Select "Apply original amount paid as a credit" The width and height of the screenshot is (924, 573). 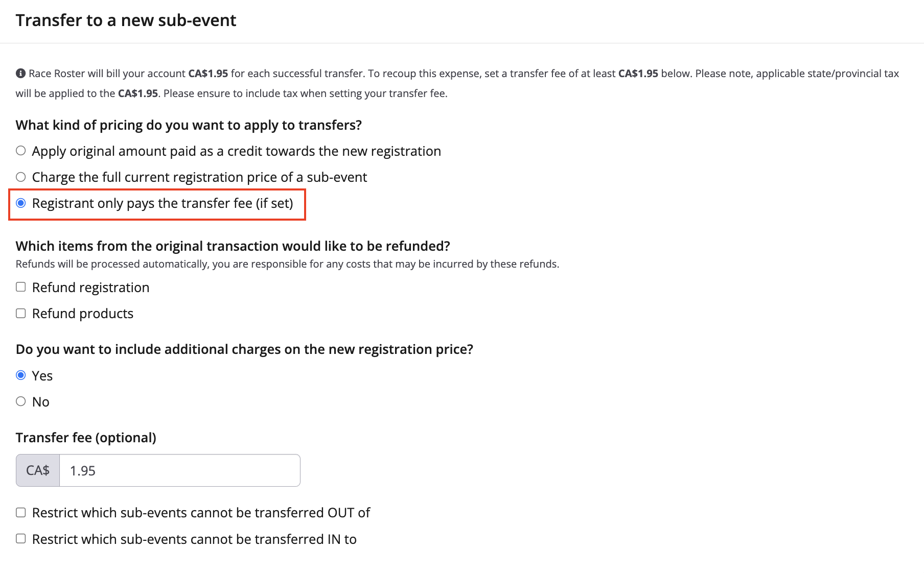point(21,150)
